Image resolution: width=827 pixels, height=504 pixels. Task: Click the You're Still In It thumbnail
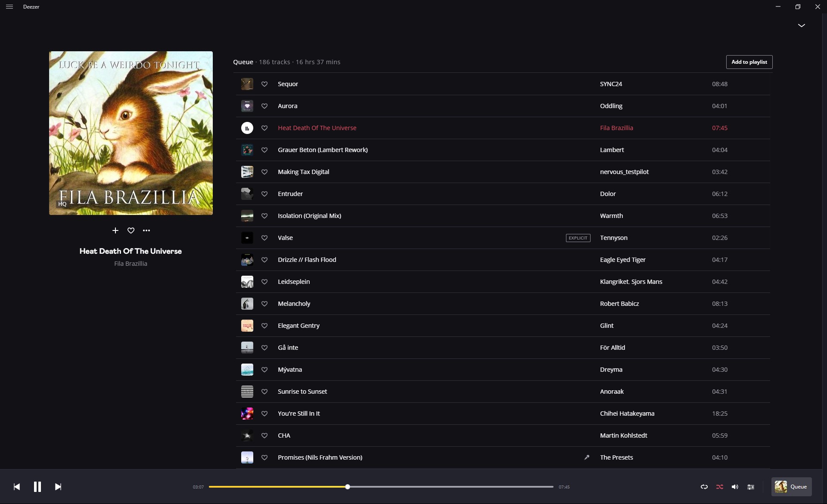click(x=247, y=414)
